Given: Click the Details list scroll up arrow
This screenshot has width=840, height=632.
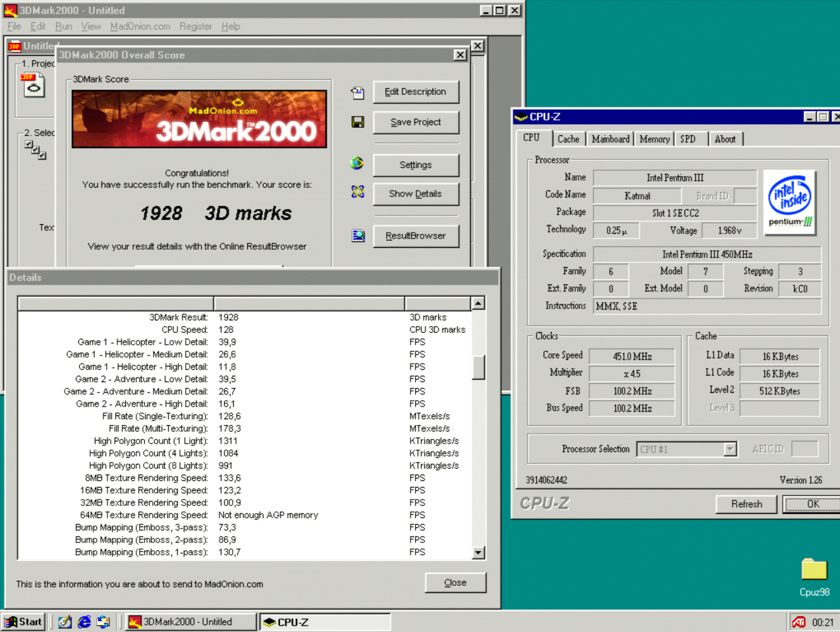Looking at the screenshot, I should pyautogui.click(x=478, y=303).
